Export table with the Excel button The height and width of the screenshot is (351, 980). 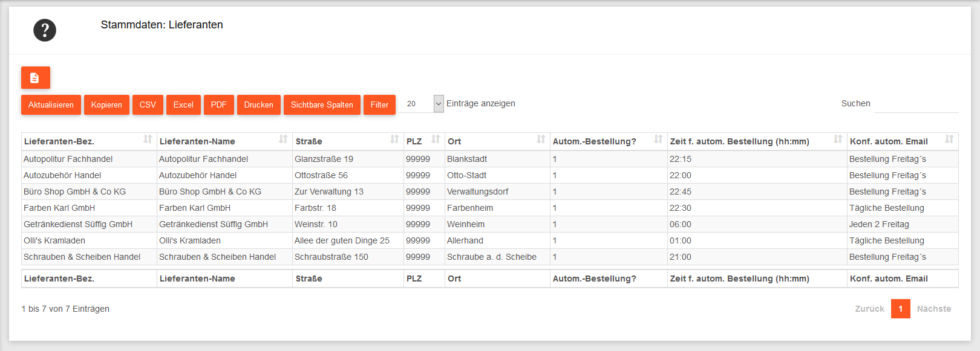click(x=183, y=105)
